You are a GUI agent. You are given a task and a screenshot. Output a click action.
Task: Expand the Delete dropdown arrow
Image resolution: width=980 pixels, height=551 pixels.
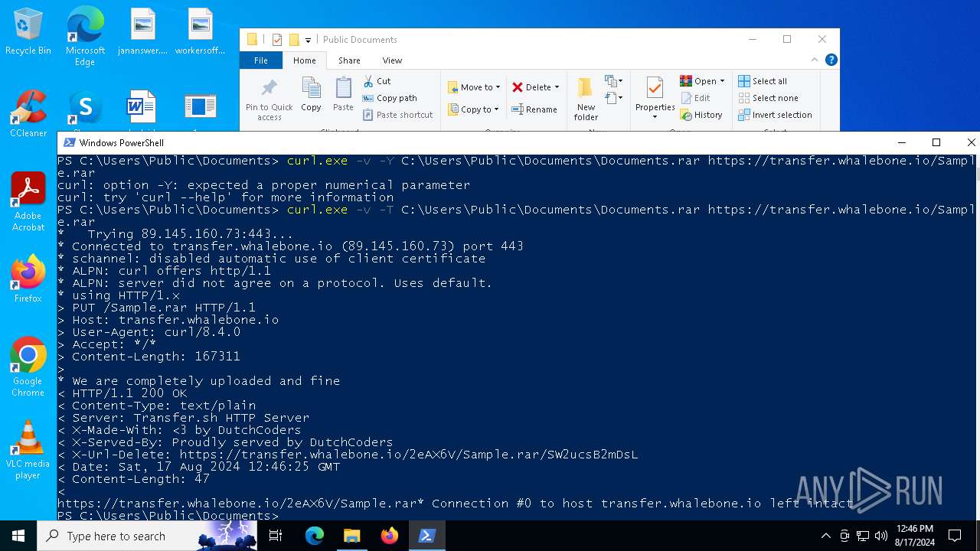point(557,87)
